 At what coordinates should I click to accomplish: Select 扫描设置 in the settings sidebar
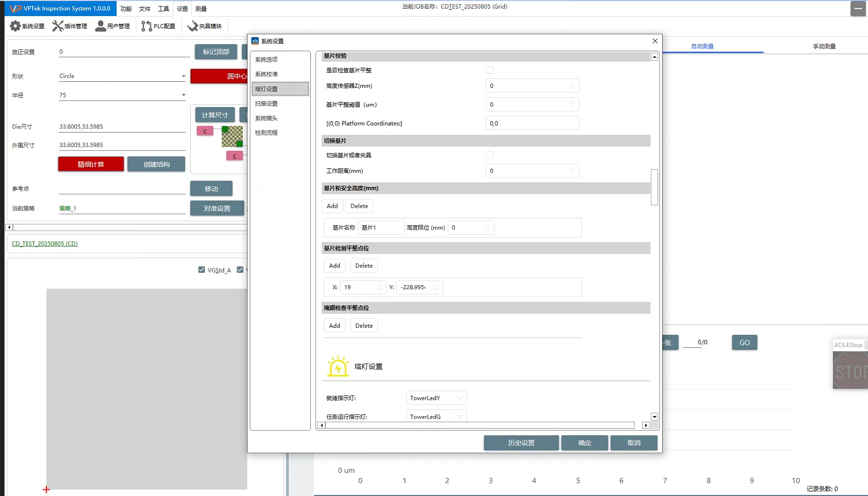(x=266, y=103)
